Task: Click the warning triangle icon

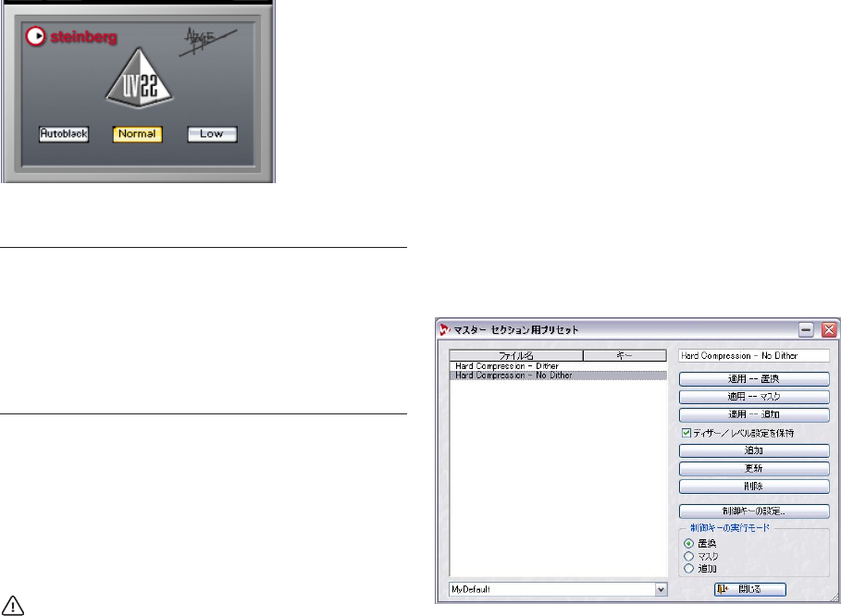Action: point(12,606)
